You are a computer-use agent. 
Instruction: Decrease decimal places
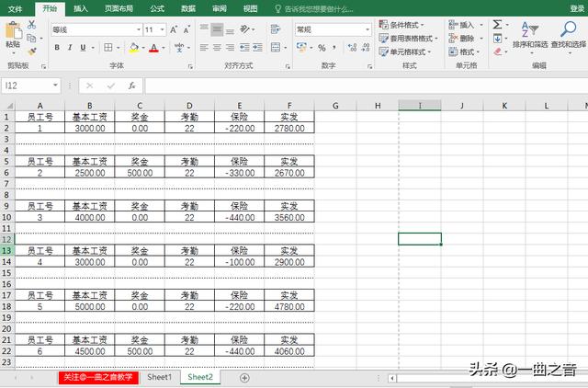pyautogui.click(x=366, y=48)
